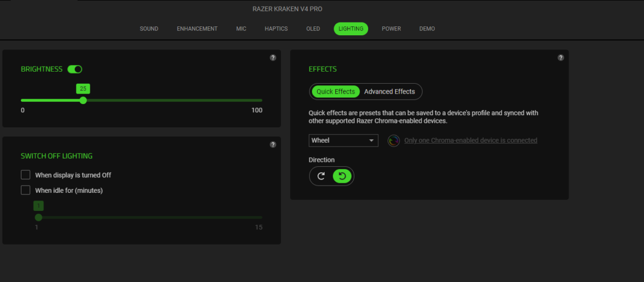Screen dimensions: 644x282
Task: Click the help icon in Effects panel
Action: [560, 58]
